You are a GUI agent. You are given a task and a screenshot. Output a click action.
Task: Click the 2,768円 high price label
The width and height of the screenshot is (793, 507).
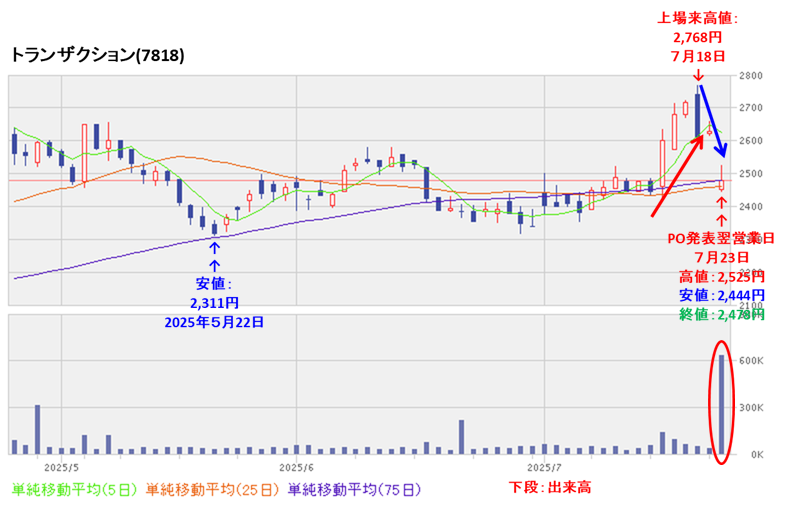coord(697,37)
